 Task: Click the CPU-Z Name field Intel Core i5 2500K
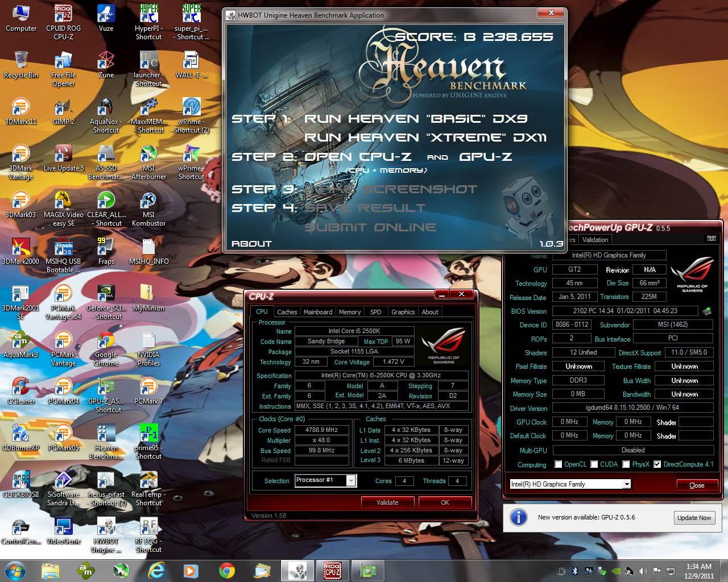pos(354,331)
